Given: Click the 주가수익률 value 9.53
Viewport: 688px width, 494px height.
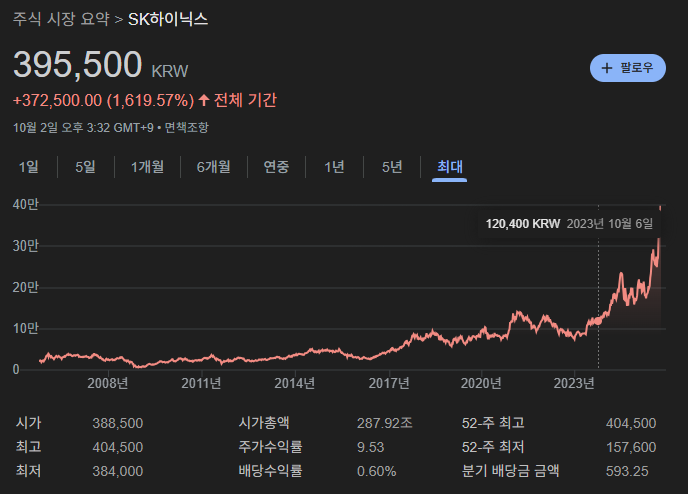Looking at the screenshot, I should (370, 447).
